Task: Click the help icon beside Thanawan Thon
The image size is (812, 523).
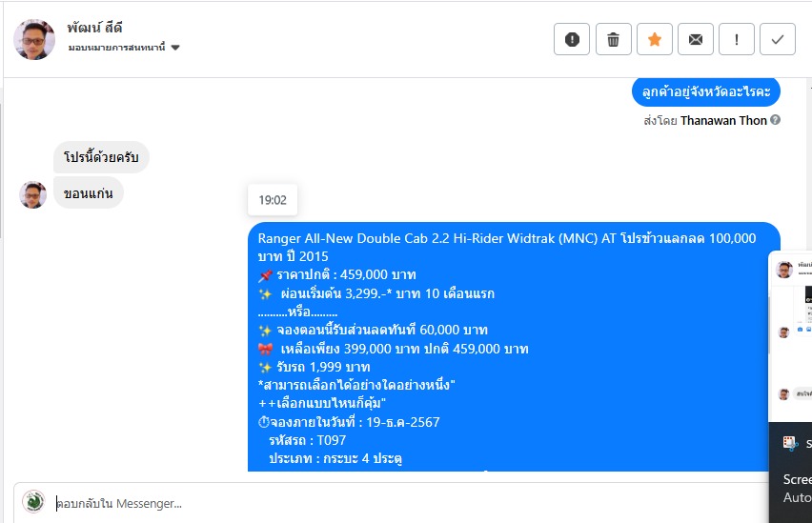Action: coord(776,120)
